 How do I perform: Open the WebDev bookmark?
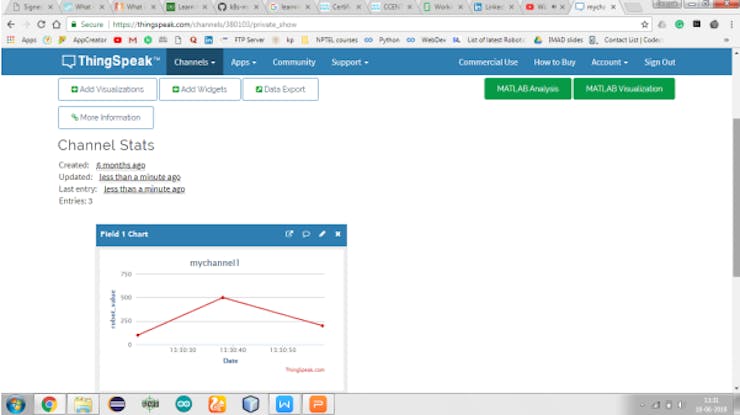coord(427,40)
